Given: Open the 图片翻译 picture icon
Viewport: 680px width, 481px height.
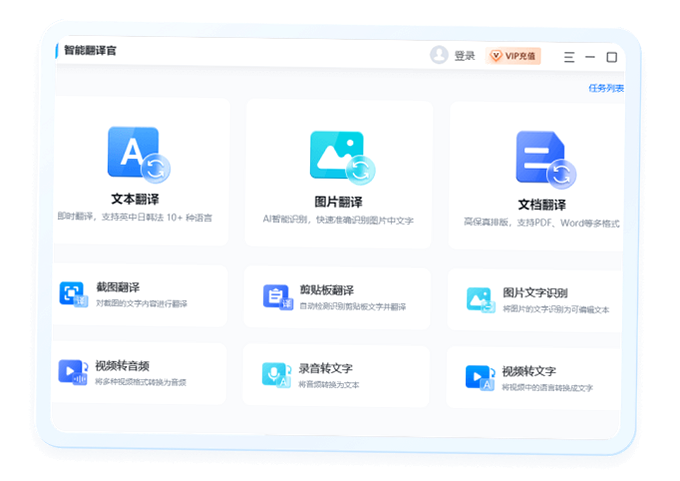Looking at the screenshot, I should [342, 157].
